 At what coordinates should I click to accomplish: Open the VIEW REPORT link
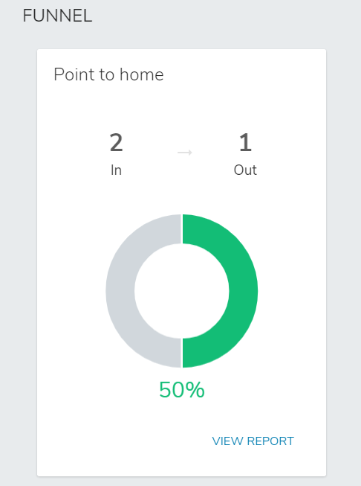253,441
